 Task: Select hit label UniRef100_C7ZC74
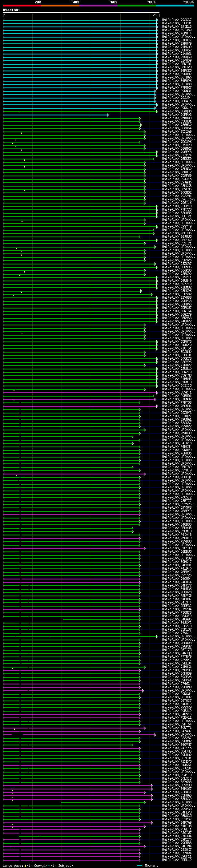(x=177, y=155)
